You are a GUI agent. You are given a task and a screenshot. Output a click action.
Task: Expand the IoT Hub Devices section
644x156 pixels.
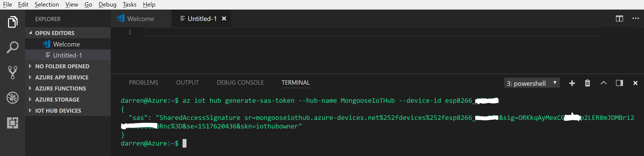click(x=58, y=111)
